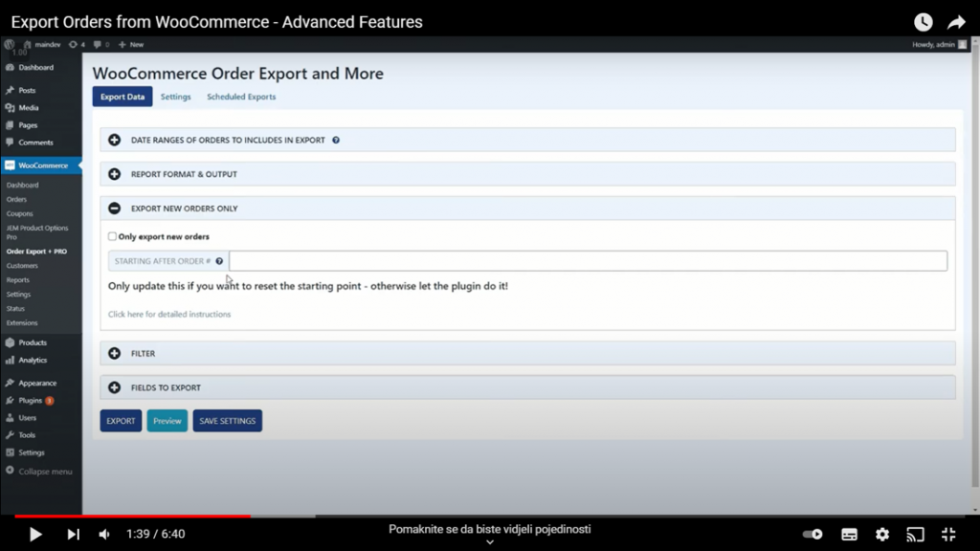Open Order Export + PRO submenu item
This screenshot has height=551, width=980.
(x=37, y=252)
